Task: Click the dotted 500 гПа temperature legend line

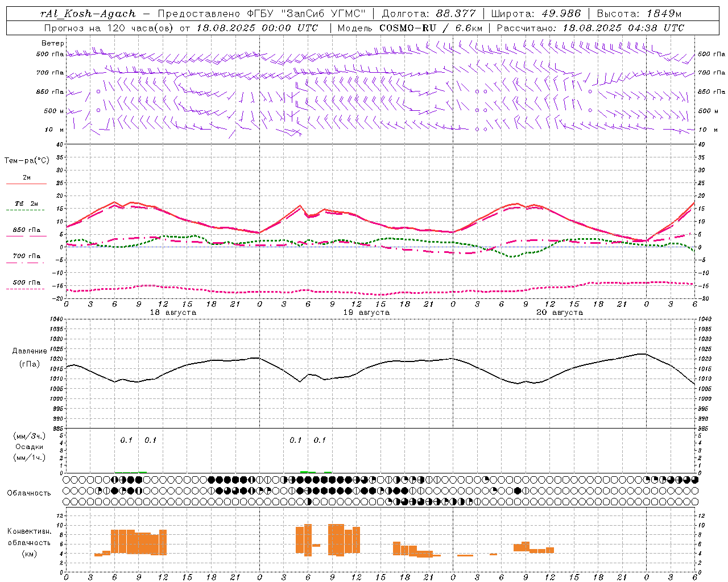Action: (26, 289)
